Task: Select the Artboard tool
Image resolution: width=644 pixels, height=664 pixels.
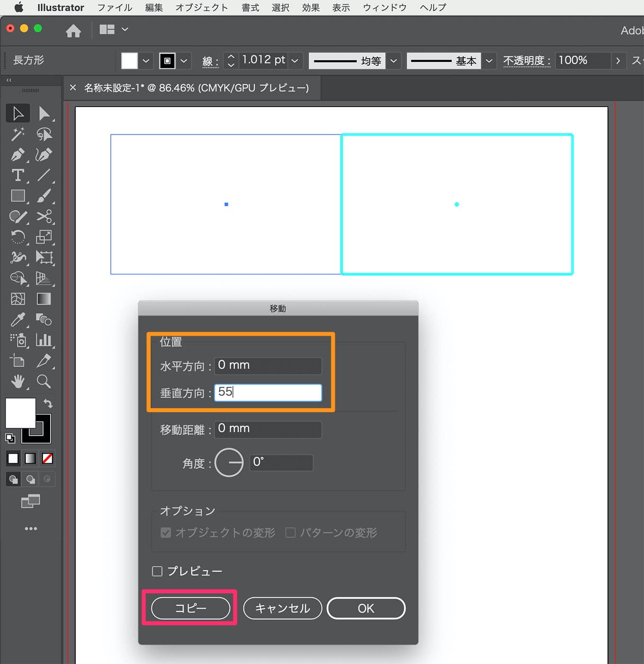Action: (18, 361)
